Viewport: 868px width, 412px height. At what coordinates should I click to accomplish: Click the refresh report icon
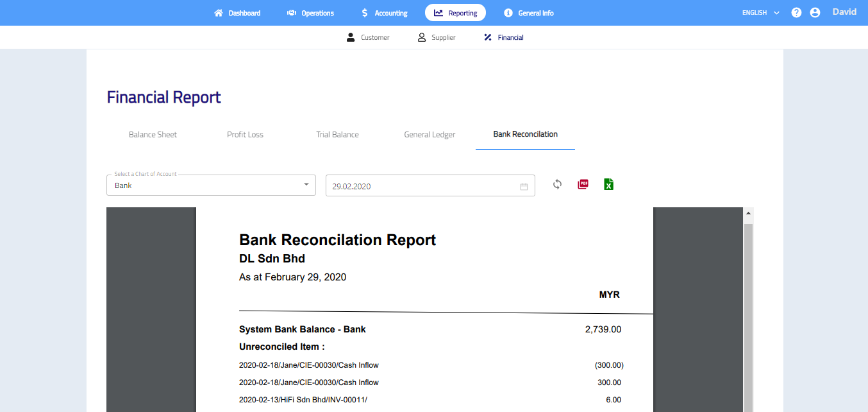pos(557,185)
